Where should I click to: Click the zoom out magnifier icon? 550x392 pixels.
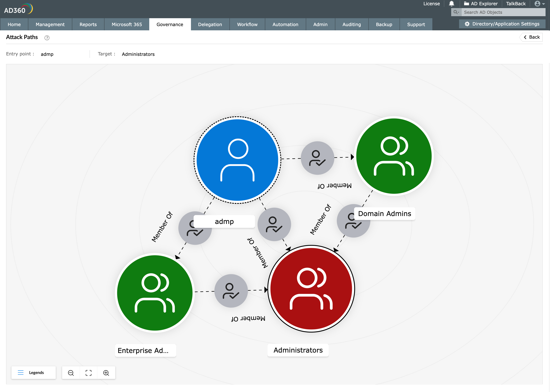point(71,373)
